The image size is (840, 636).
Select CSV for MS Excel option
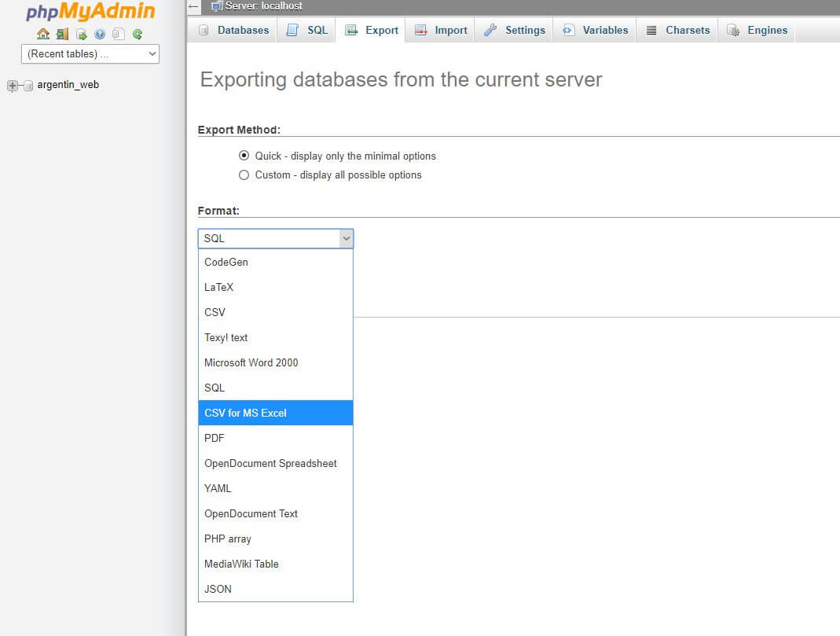[275, 413]
